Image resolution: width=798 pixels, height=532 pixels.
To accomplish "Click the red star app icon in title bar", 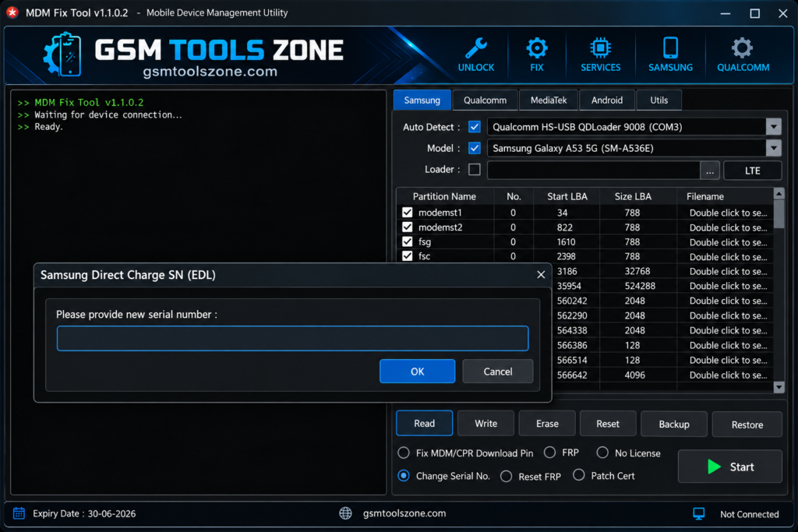I will click(12, 12).
